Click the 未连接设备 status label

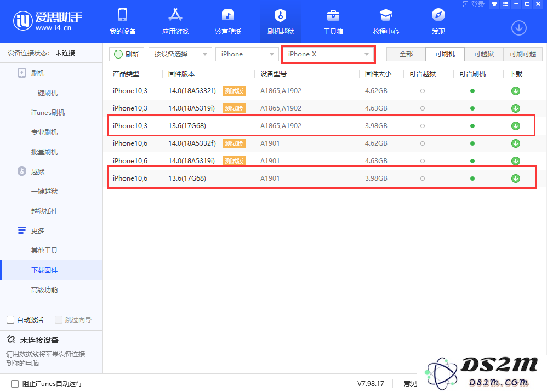pyautogui.click(x=39, y=340)
